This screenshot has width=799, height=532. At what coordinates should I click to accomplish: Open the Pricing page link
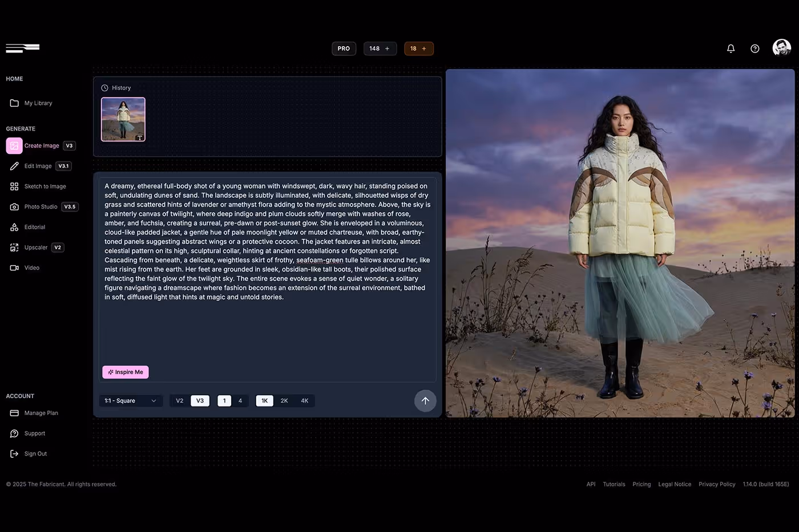click(641, 484)
